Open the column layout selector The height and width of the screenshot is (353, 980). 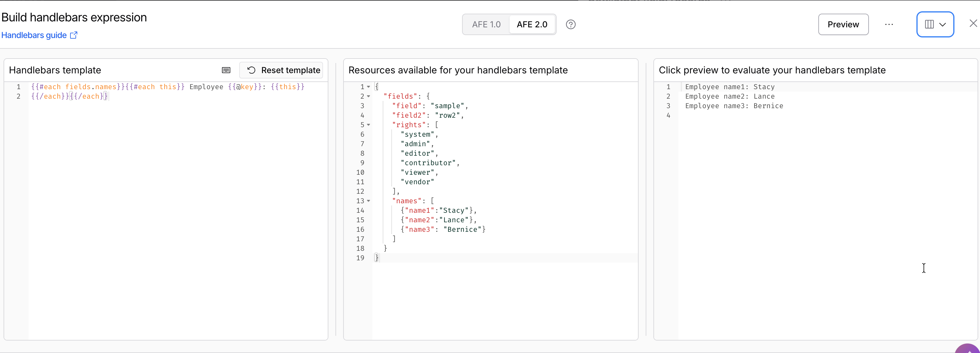tap(935, 24)
